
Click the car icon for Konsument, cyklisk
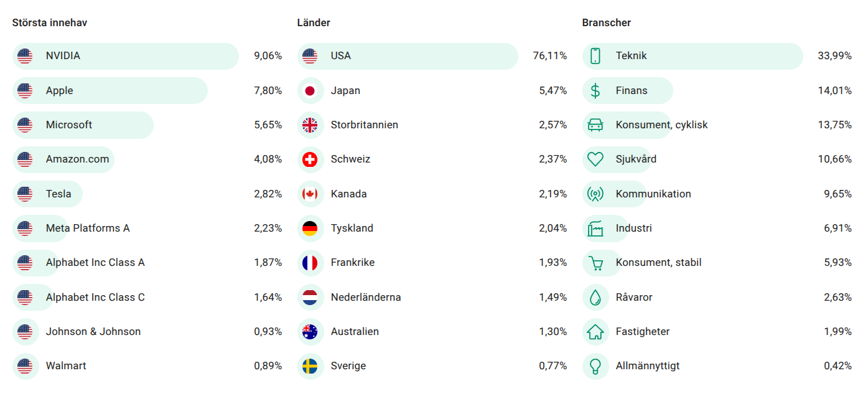coord(595,125)
